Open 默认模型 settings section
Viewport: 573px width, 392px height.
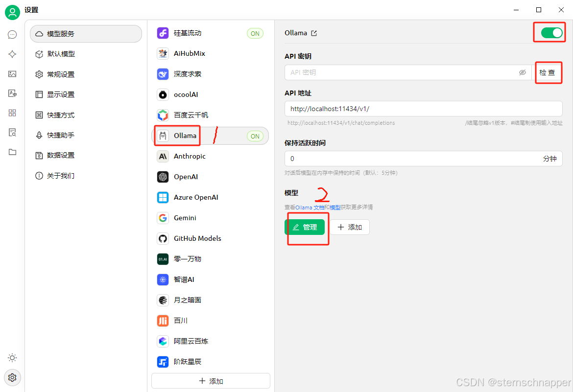pyautogui.click(x=86, y=54)
